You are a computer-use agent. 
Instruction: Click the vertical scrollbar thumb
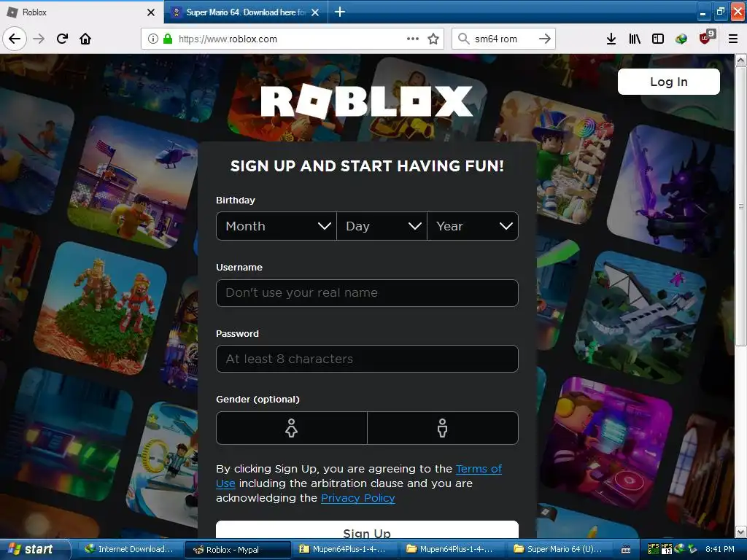click(740, 206)
